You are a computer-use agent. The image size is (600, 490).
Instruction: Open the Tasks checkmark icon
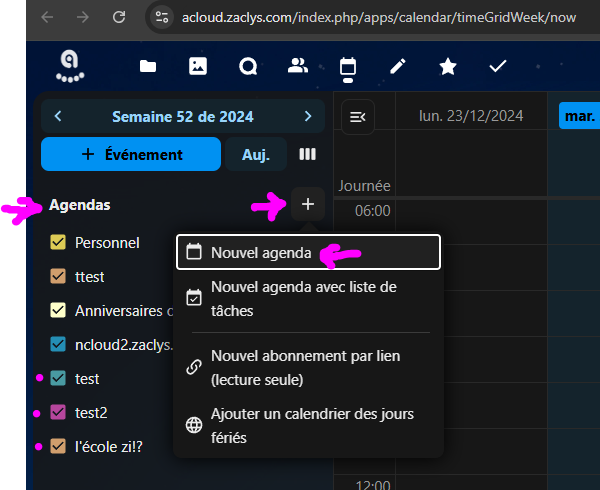tap(498, 66)
